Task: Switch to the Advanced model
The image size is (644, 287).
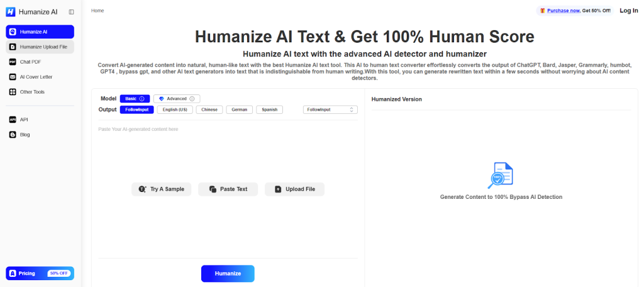Action: coord(176,99)
